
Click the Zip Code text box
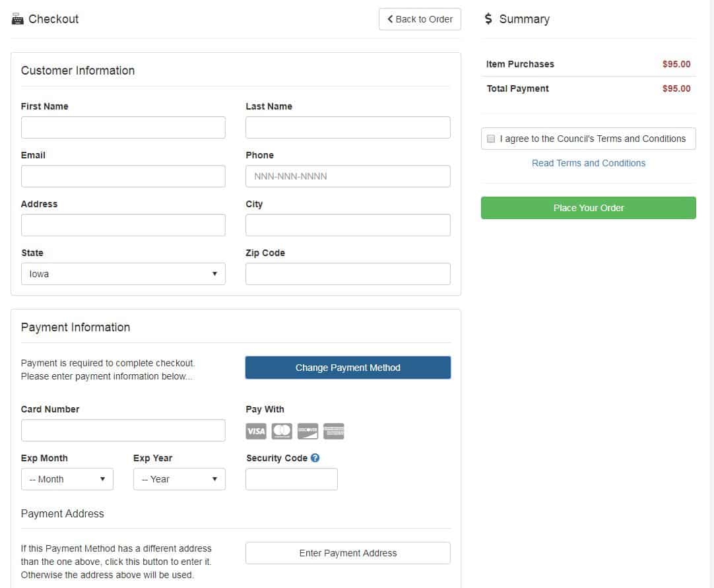click(x=348, y=274)
